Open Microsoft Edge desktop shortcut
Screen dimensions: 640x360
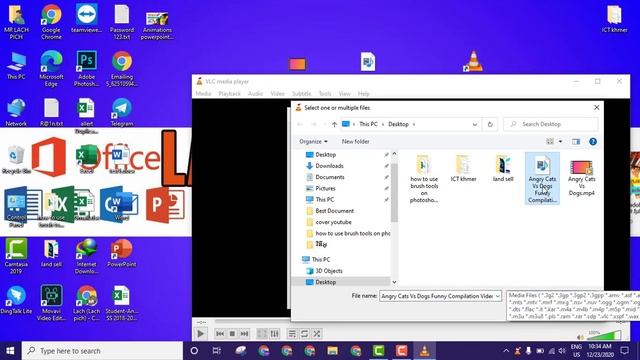pos(51,69)
